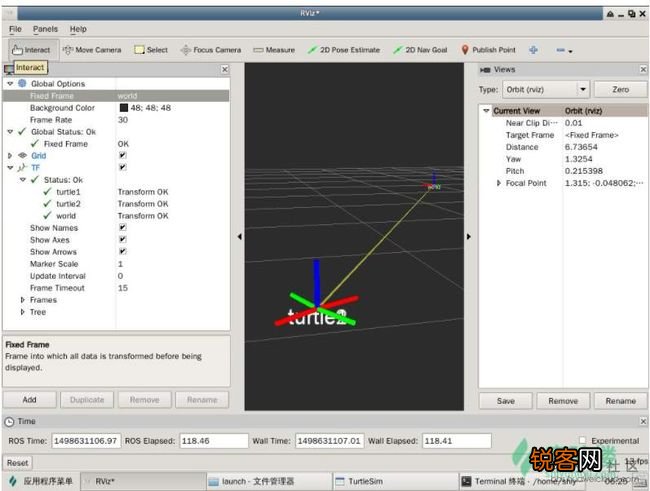This screenshot has width=650, height=491.
Task: Collapse the Global Options tree
Action: [x=10, y=84]
